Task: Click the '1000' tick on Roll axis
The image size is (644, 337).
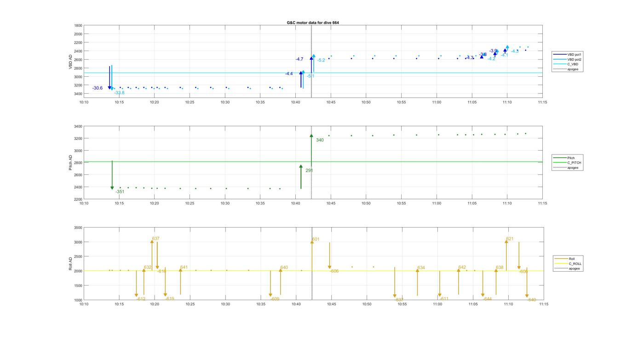Action: (78, 300)
